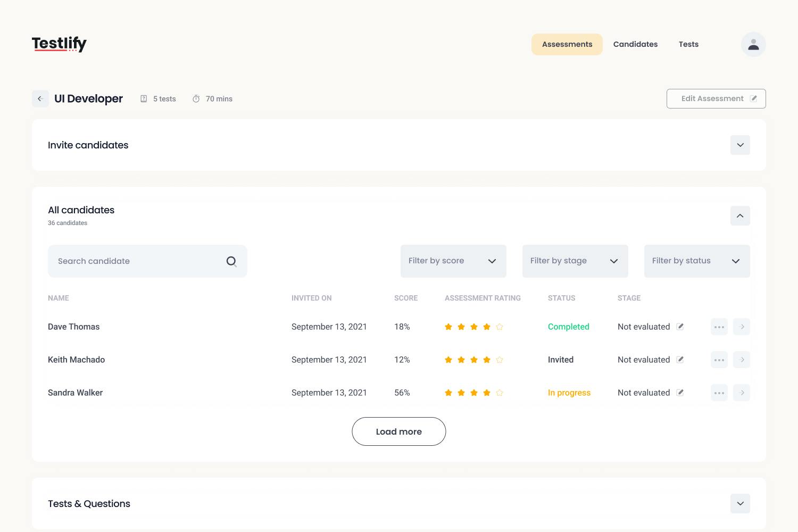Click inside the Search candidate field

coord(133,261)
